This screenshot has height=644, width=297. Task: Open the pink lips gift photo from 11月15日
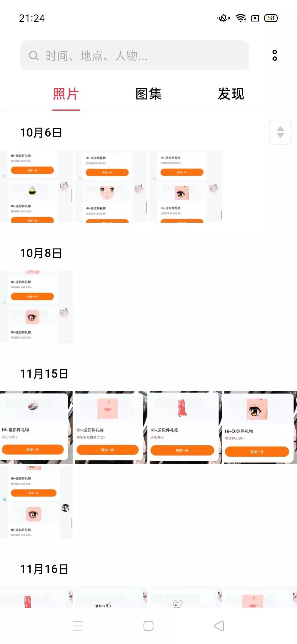click(111, 427)
